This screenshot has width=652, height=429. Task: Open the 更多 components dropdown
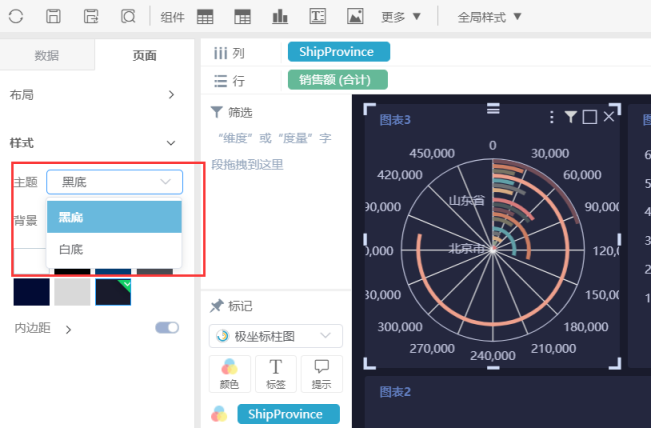pos(401,17)
